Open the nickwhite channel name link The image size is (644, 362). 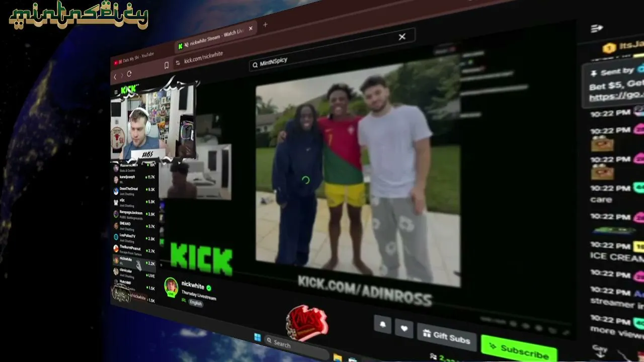[193, 286]
